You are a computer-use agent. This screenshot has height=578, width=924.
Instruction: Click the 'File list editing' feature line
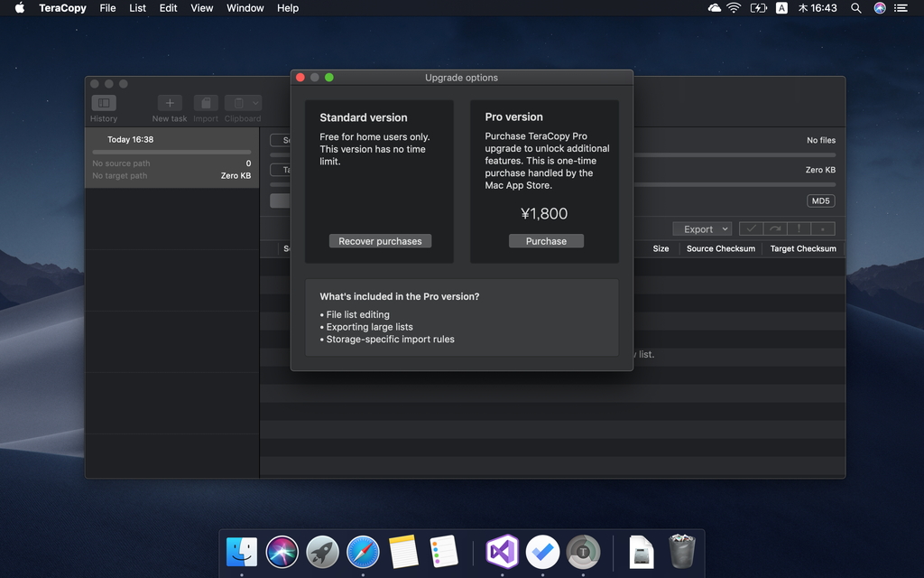coord(355,314)
